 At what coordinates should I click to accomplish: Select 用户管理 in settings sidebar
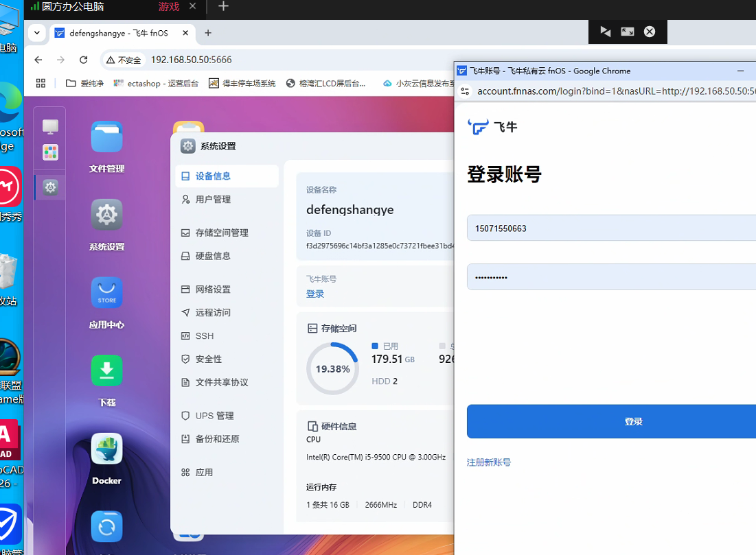[227, 200]
